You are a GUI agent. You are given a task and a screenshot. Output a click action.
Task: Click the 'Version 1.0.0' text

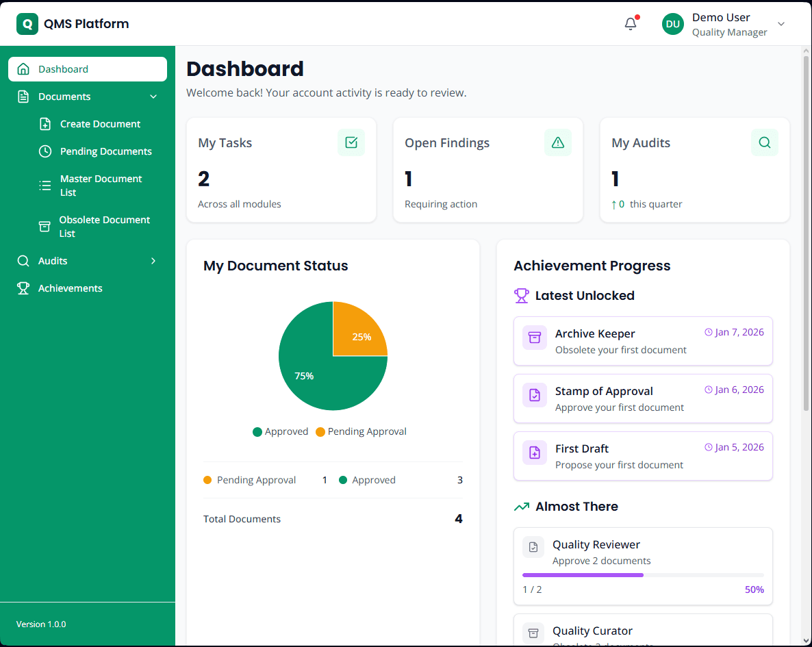pyautogui.click(x=41, y=624)
